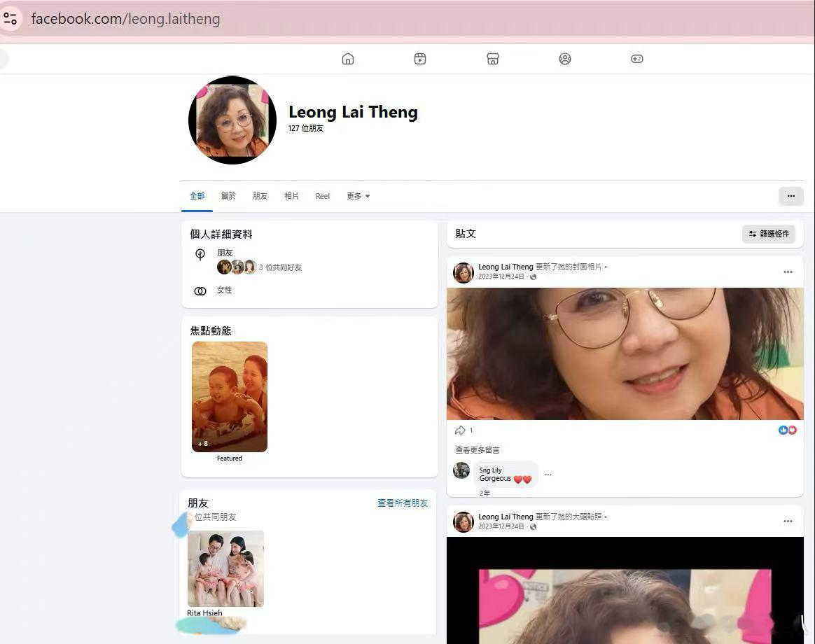
Task: Click the 女性 gender text
Action: pyautogui.click(x=224, y=290)
